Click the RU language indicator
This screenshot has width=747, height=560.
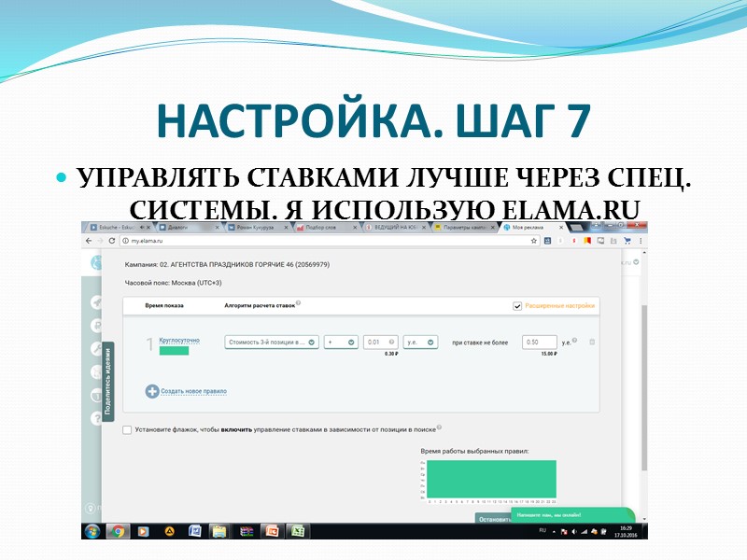[x=543, y=530]
